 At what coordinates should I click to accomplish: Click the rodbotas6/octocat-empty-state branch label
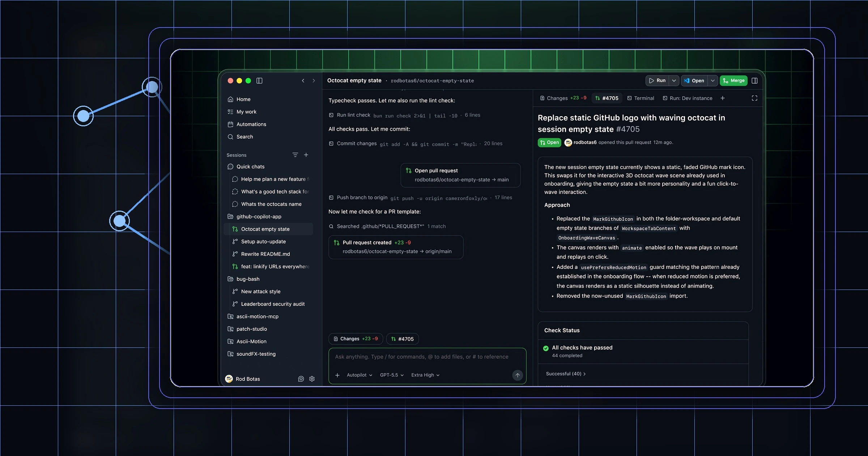(432, 81)
